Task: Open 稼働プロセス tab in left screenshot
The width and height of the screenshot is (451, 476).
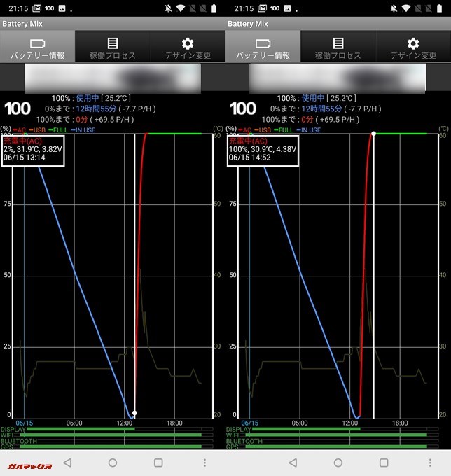Action: pos(113,47)
